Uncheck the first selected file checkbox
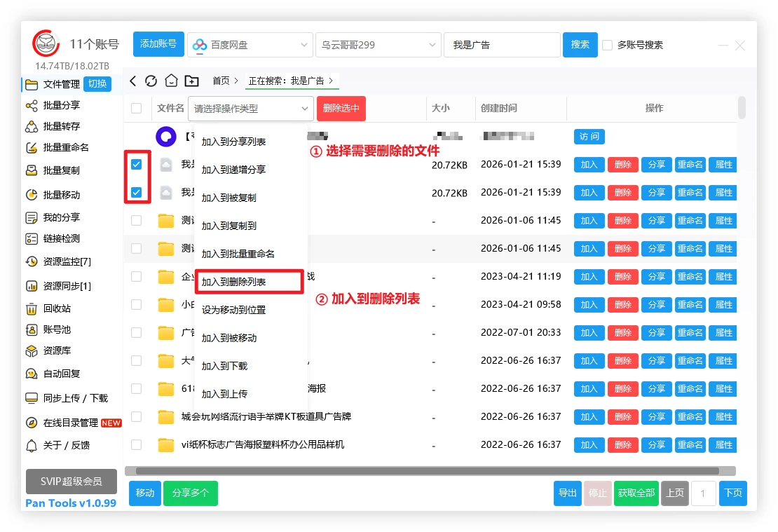 tap(137, 164)
